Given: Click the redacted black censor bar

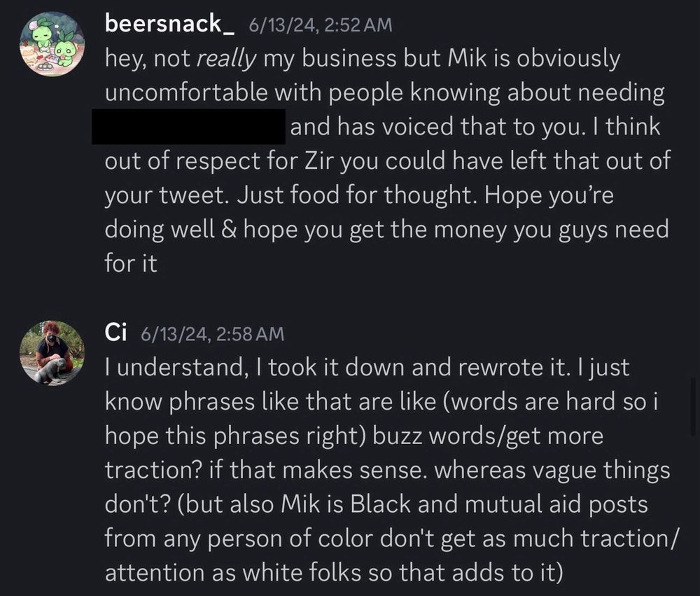Looking at the screenshot, I should tap(188, 127).
